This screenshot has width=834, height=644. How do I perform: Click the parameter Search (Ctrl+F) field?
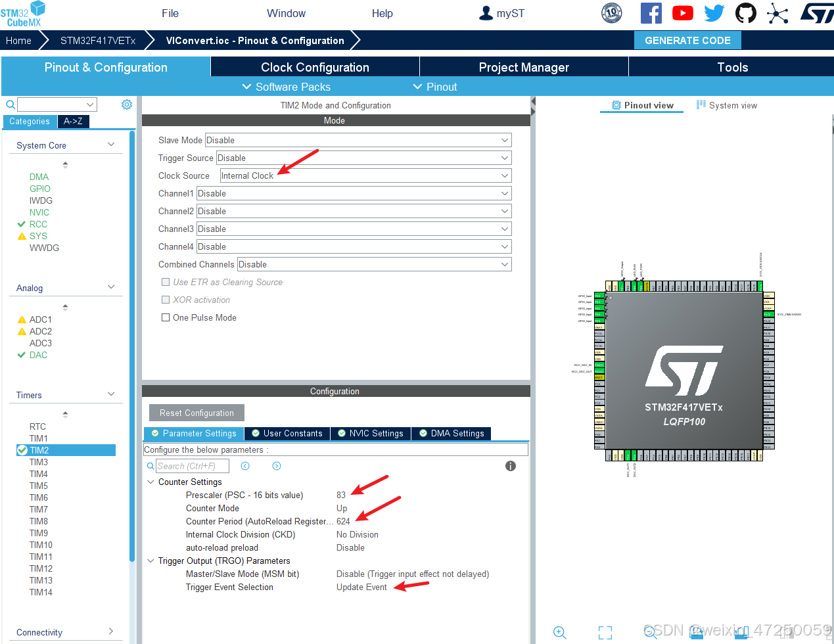click(193, 466)
